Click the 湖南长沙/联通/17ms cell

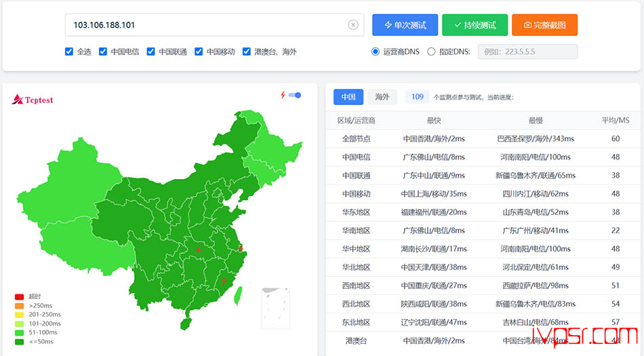pyautogui.click(x=434, y=249)
